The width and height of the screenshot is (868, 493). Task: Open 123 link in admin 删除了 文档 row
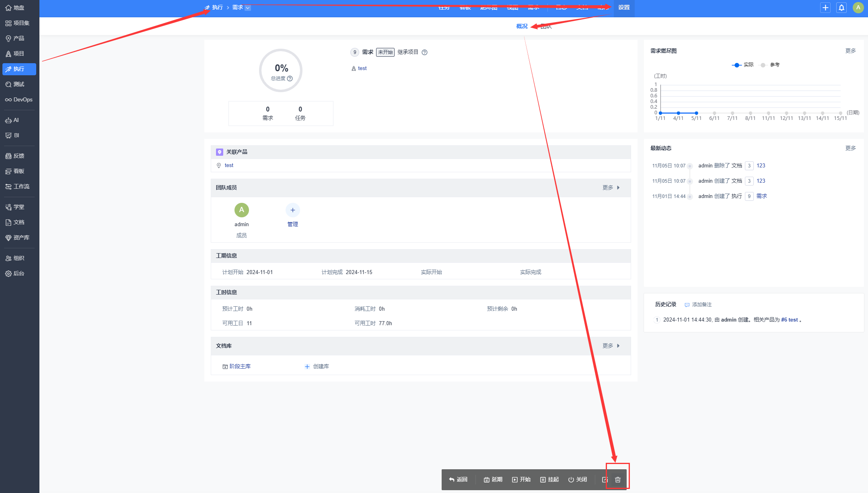point(761,165)
